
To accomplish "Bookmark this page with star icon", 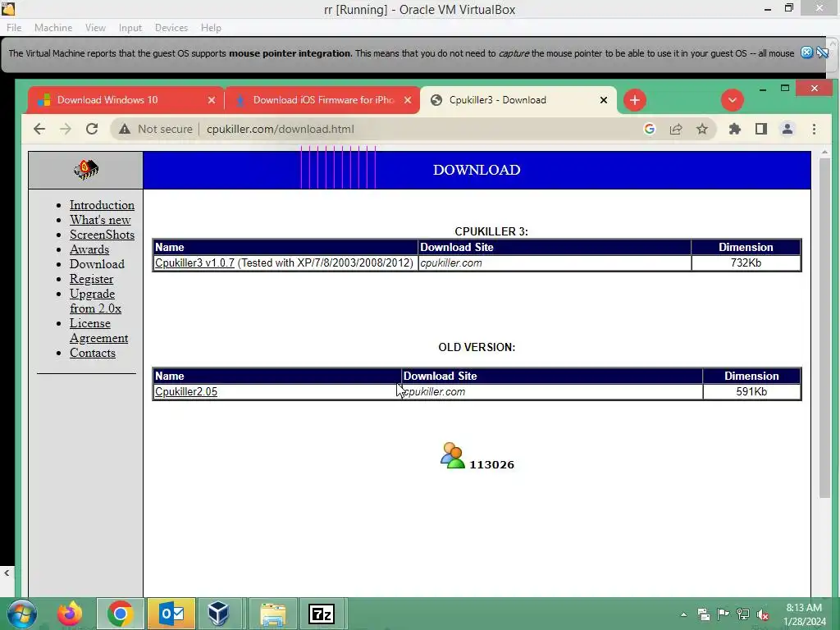I will [x=702, y=129].
